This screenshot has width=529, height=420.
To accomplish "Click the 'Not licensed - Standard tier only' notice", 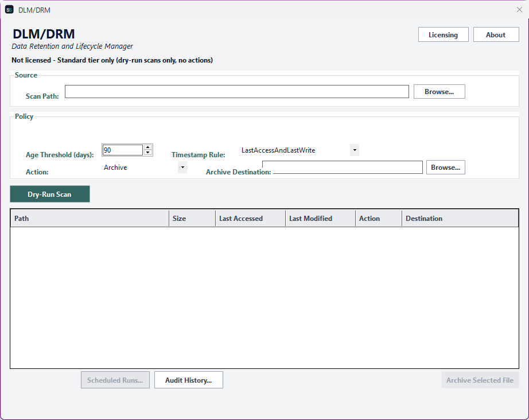I will pos(112,60).
